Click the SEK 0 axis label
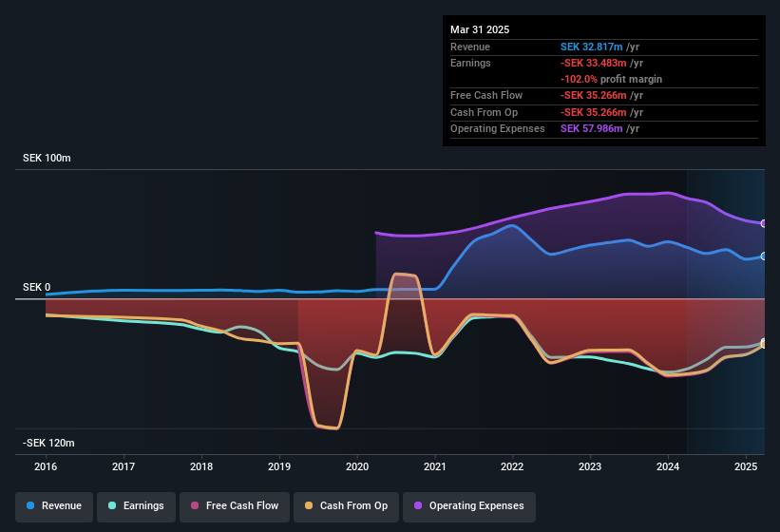Viewport: 780px width, 532px height. pos(37,288)
